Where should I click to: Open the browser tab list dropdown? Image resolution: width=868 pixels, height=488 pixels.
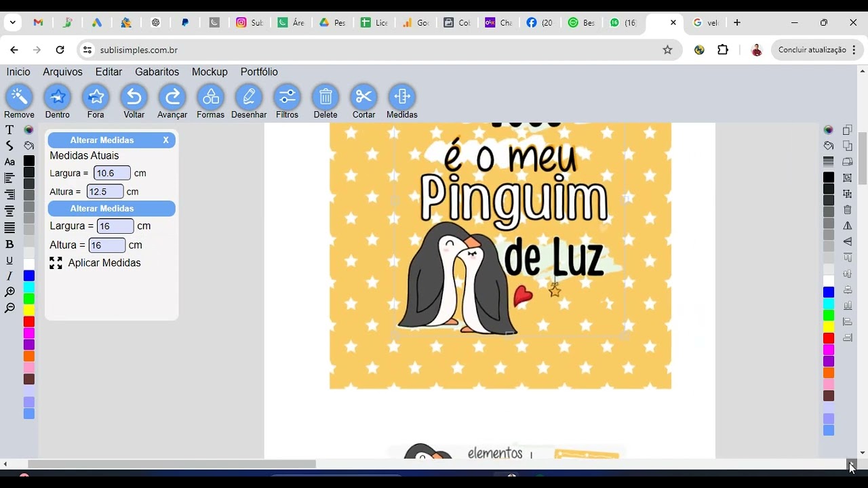point(12,22)
